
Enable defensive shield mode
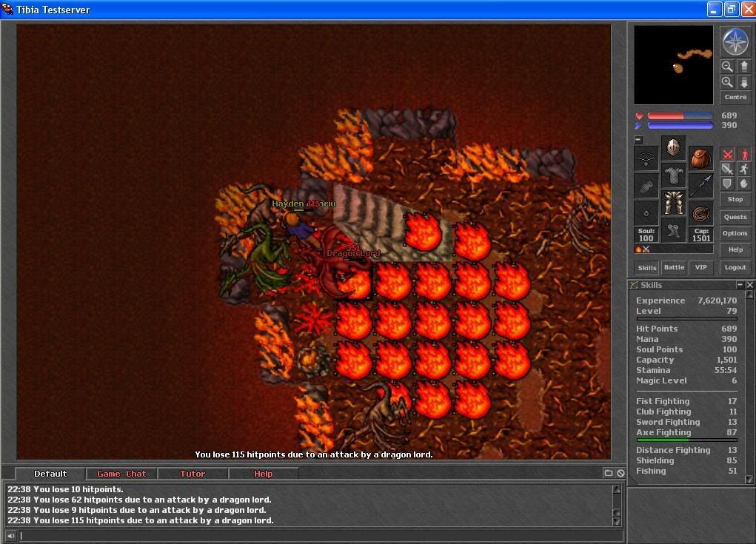[x=728, y=183]
